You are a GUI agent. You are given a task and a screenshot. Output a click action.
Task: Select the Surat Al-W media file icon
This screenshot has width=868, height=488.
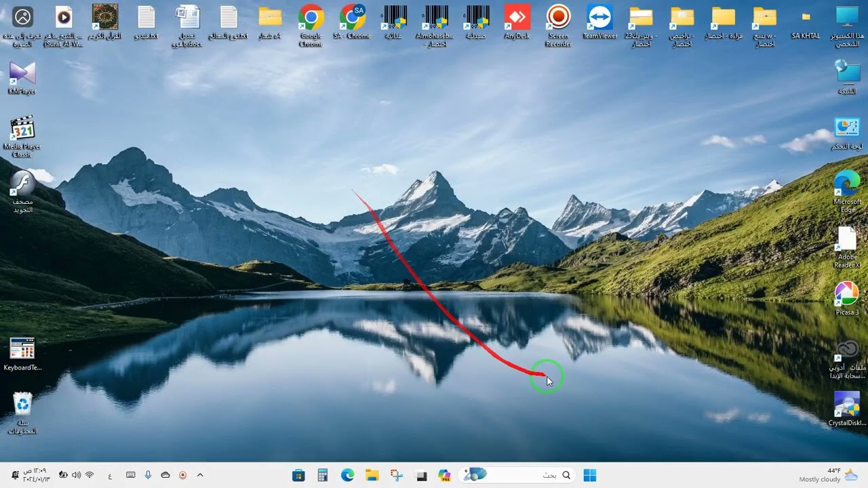coord(63,26)
